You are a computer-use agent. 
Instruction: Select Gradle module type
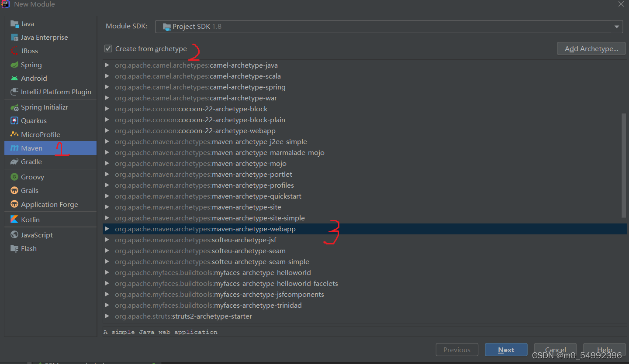51,162
